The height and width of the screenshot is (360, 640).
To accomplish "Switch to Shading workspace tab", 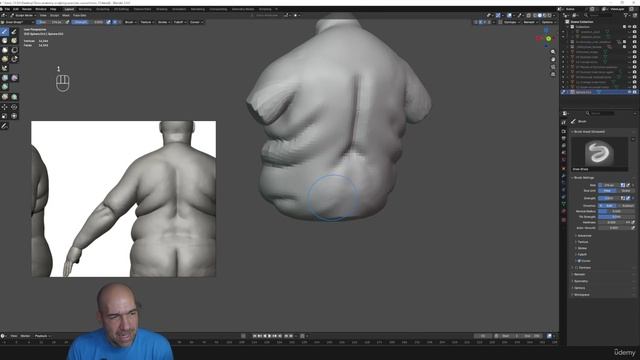I will [162, 9].
